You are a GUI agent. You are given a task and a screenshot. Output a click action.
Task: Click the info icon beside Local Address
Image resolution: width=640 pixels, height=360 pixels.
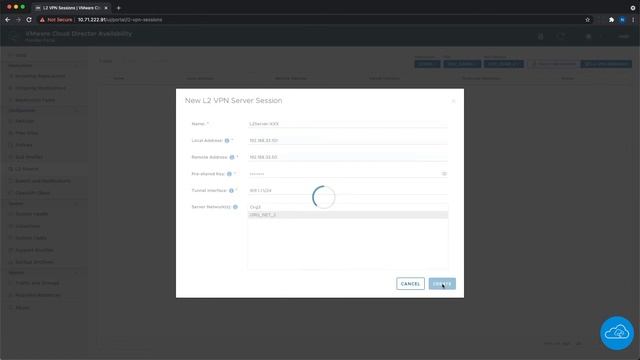[227, 140]
